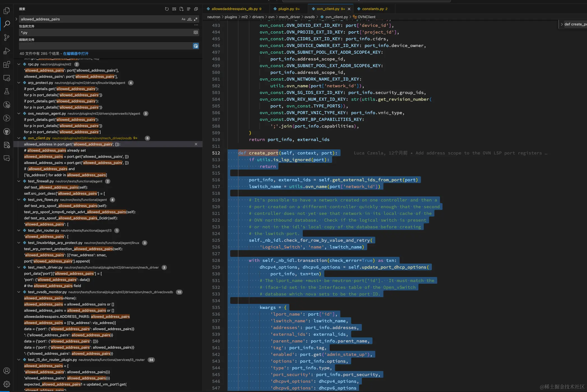This screenshot has width=587, height=392.
Task: View search results as tree
Action: pyautogui.click(x=189, y=9)
